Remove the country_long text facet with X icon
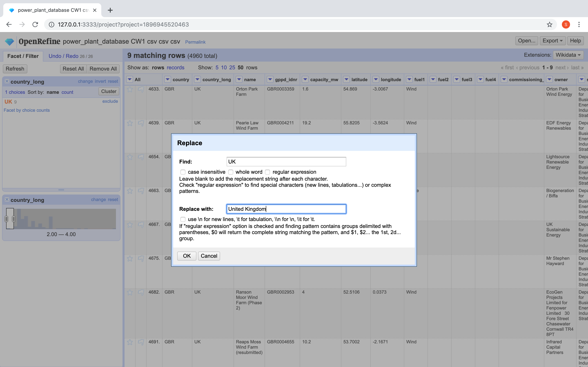The height and width of the screenshot is (367, 588). 7,81
